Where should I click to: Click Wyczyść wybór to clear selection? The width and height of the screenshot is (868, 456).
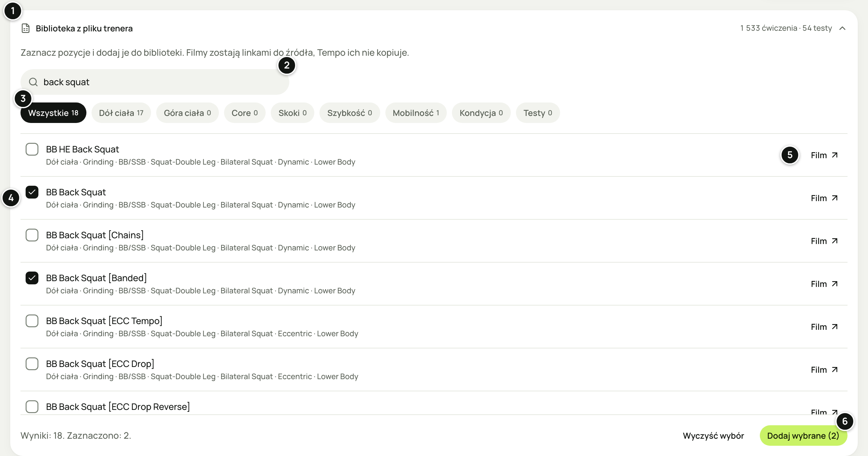tap(713, 436)
